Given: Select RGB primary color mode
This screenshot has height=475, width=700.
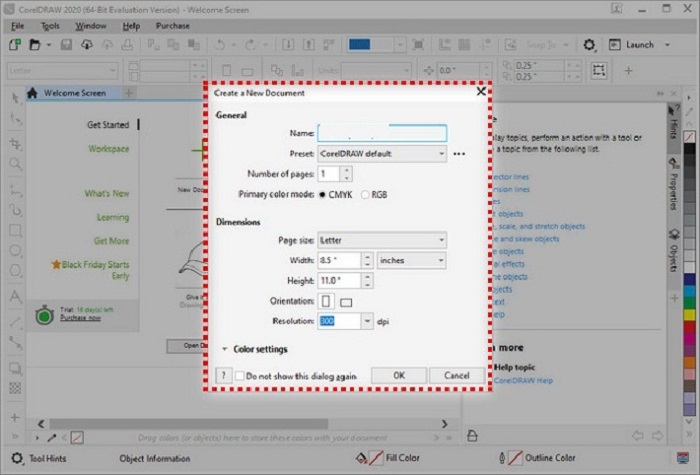Looking at the screenshot, I should click(x=365, y=195).
